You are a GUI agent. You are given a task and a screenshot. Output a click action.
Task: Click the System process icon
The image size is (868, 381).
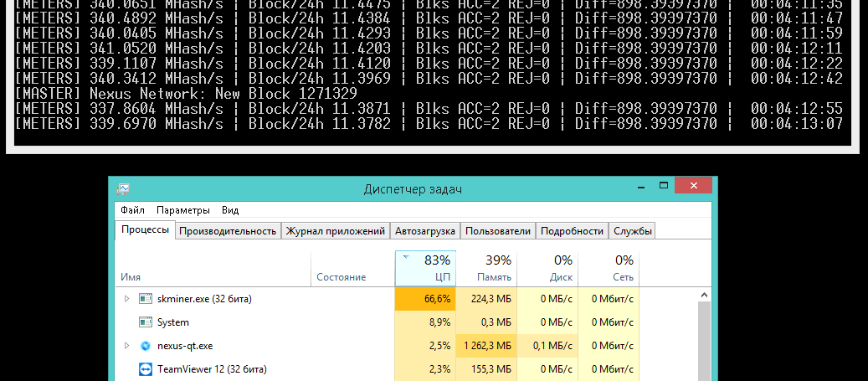tap(146, 322)
